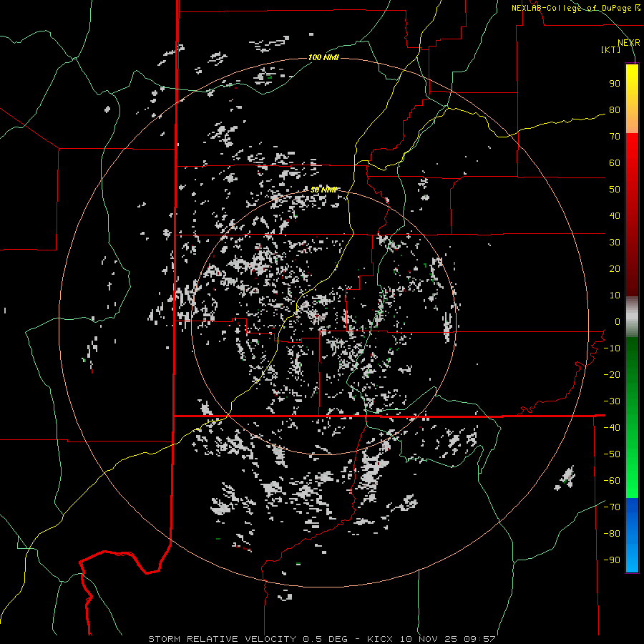Click the 40 value on the scale
The image size is (644, 644).
tap(615, 216)
